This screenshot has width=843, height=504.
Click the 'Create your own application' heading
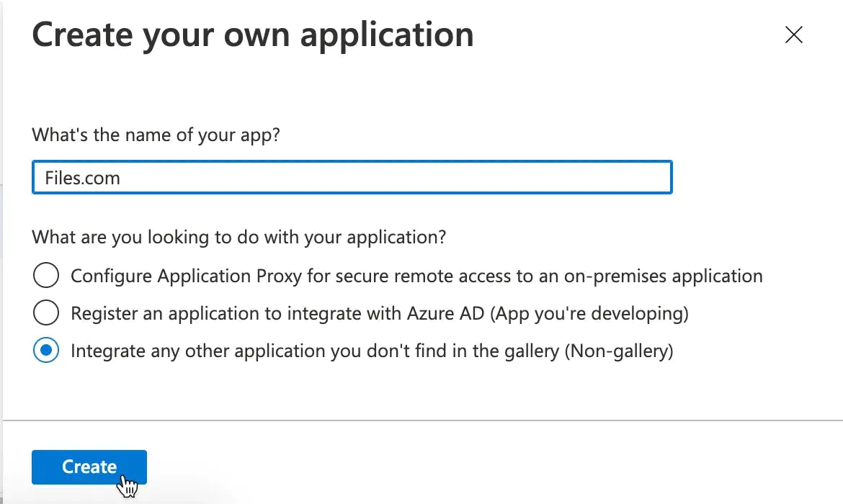(253, 35)
